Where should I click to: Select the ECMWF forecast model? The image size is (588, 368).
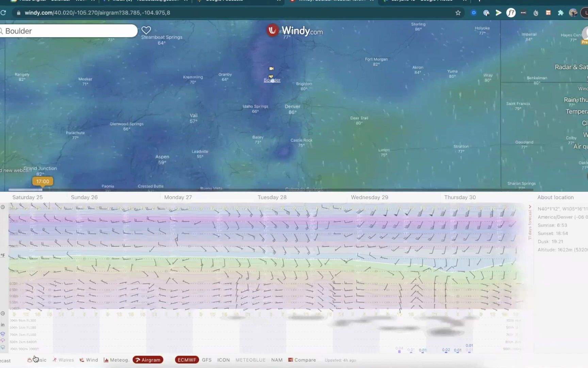(x=187, y=360)
